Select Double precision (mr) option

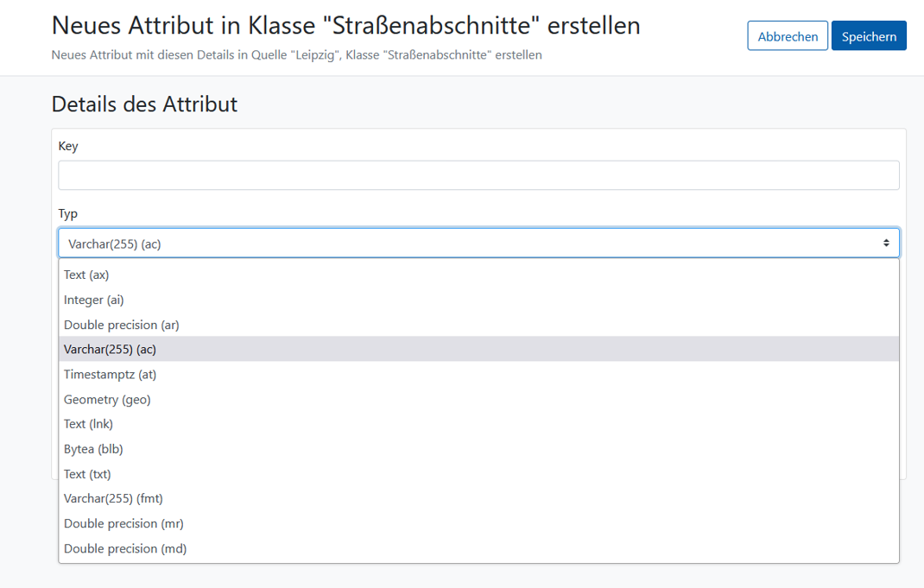tap(478, 523)
